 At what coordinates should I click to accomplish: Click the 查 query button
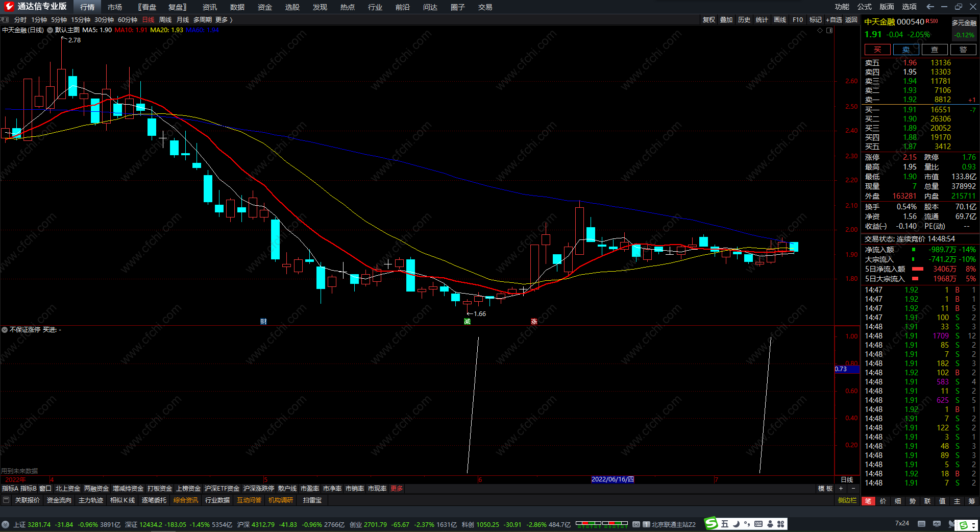pos(935,50)
